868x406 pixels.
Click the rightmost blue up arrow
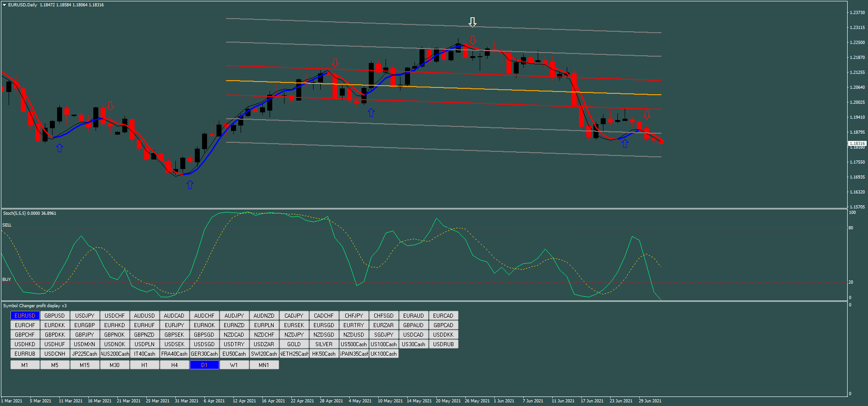625,143
